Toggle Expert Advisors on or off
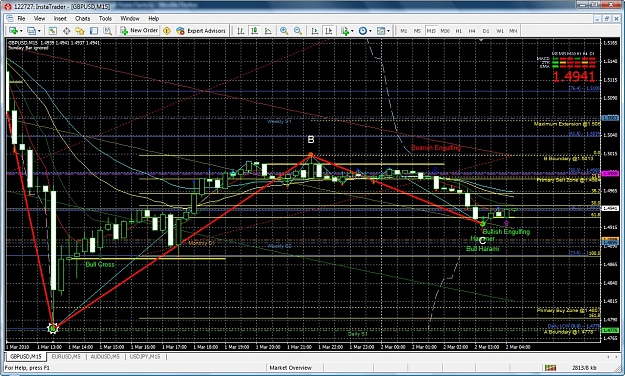This screenshot has width=625, height=376. click(201, 31)
